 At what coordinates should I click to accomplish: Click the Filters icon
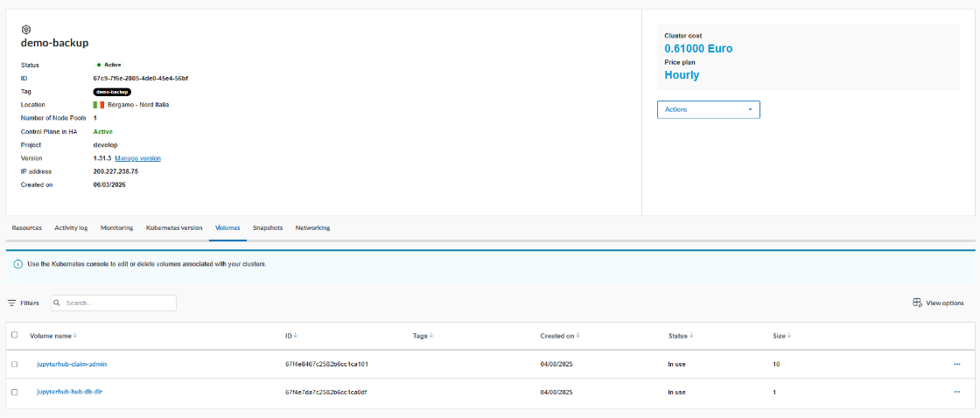[12, 303]
